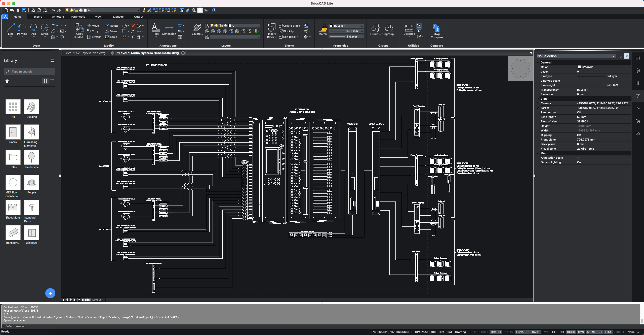Toggle SNAP mode in status bar
Screen dimensions: 644x335
474,331
